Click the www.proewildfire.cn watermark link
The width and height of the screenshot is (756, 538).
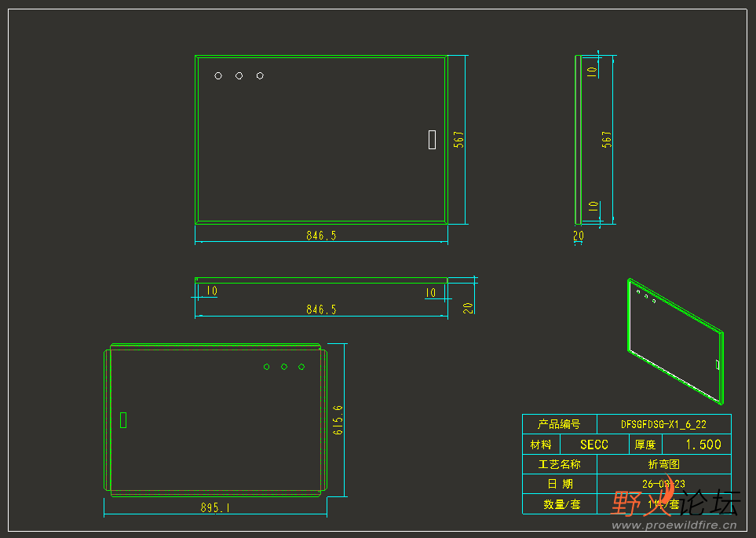(674, 525)
